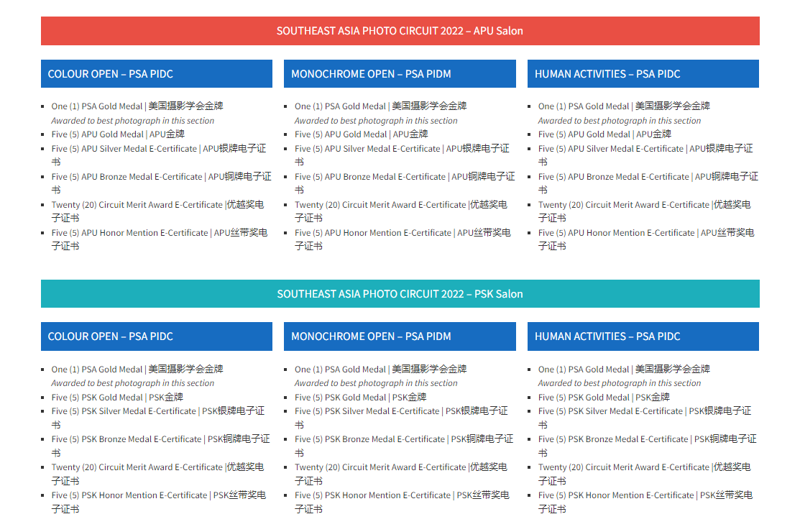Choose Five (5) APU Gold Medal under Colour Open
This screenshot has height=532, width=800.
pyautogui.click(x=118, y=134)
